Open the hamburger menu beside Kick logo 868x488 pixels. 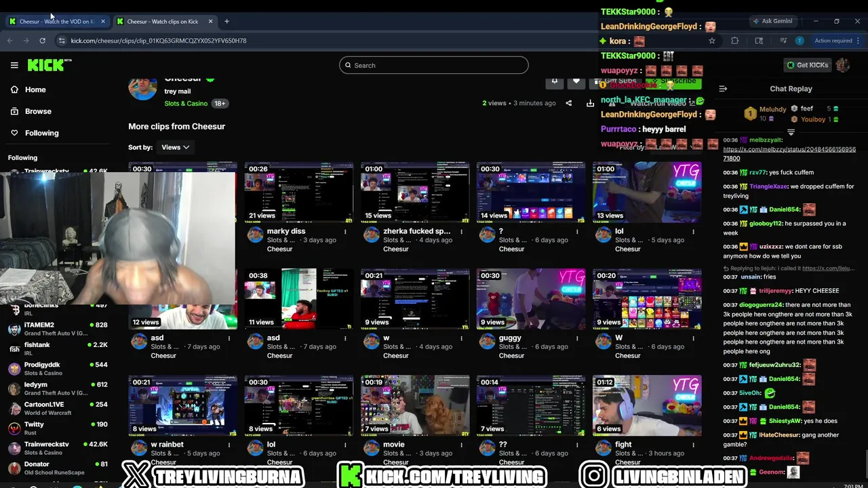click(x=14, y=65)
